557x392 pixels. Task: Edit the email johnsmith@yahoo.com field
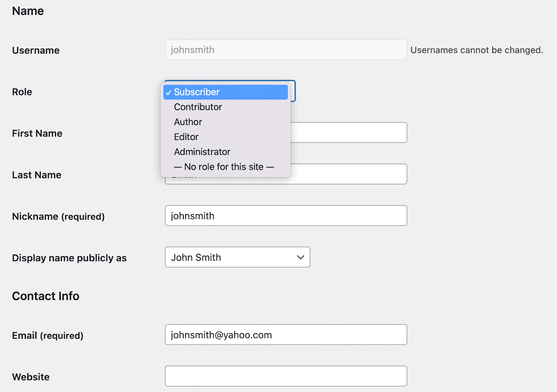[286, 335]
